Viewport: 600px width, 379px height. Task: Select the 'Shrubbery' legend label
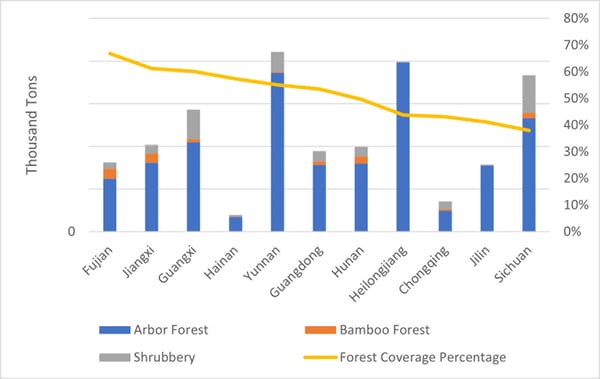[x=164, y=358]
